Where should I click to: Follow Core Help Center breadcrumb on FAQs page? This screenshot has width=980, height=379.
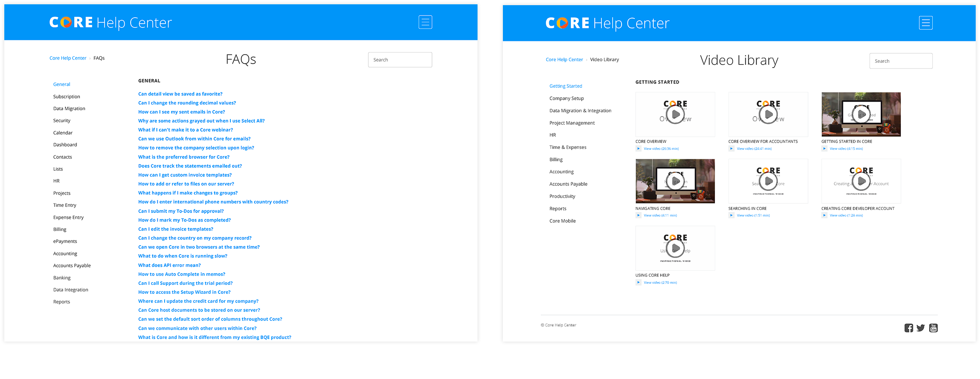point(68,58)
